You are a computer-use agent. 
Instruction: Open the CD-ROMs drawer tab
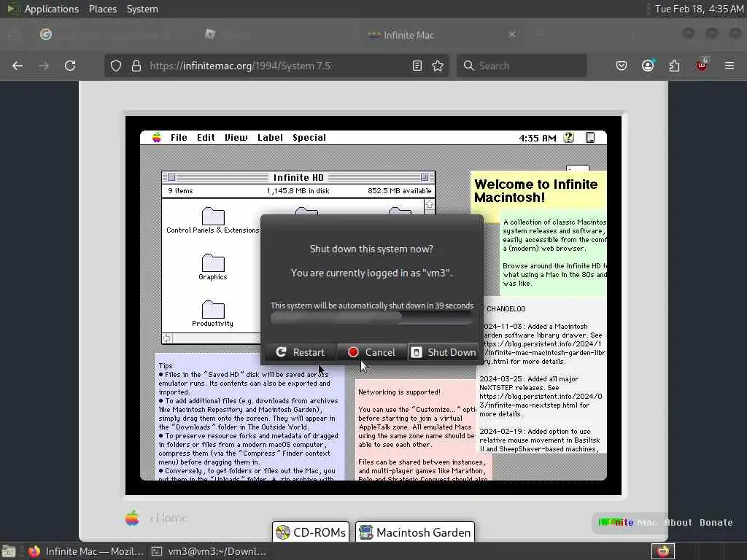(311, 532)
